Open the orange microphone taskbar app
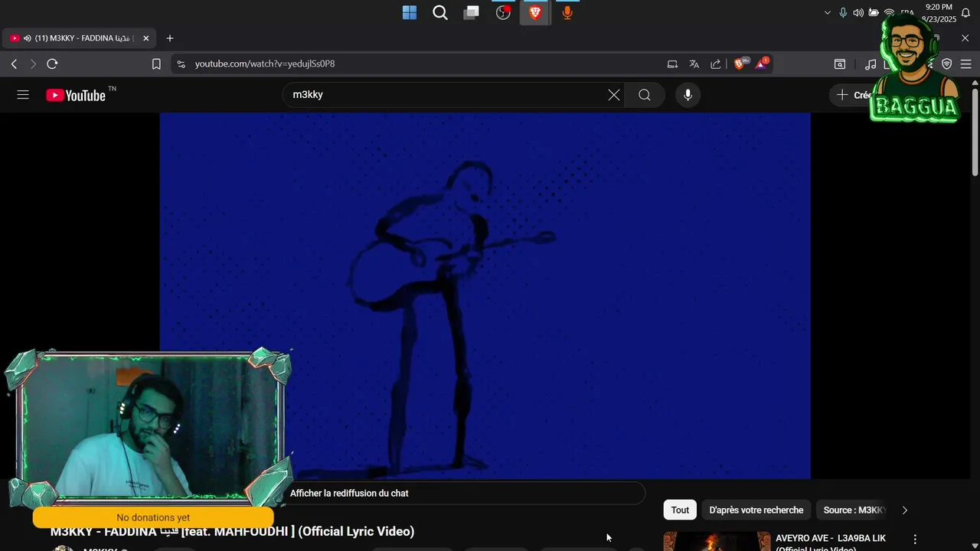This screenshot has height=551, width=980. (567, 12)
